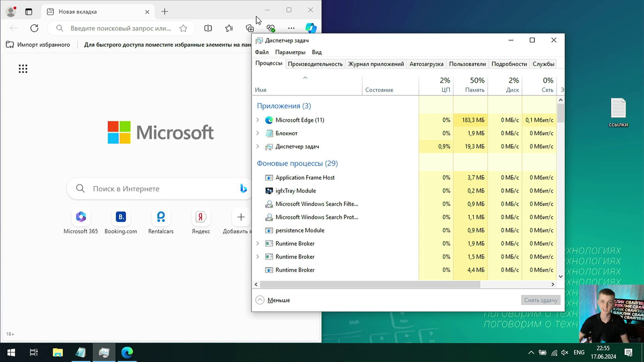Image resolution: width=644 pixels, height=362 pixels.
Task: Switch to the Журнал приложений tab
Action: tap(376, 64)
